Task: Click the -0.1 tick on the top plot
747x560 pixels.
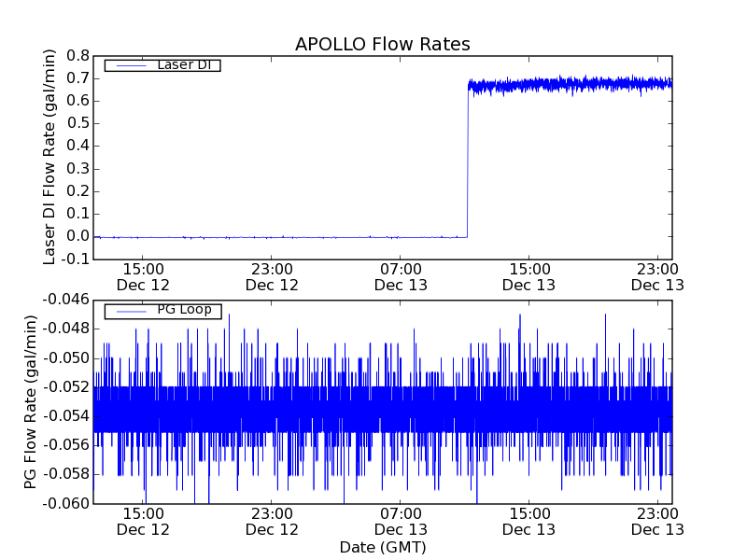Action: click(76, 259)
